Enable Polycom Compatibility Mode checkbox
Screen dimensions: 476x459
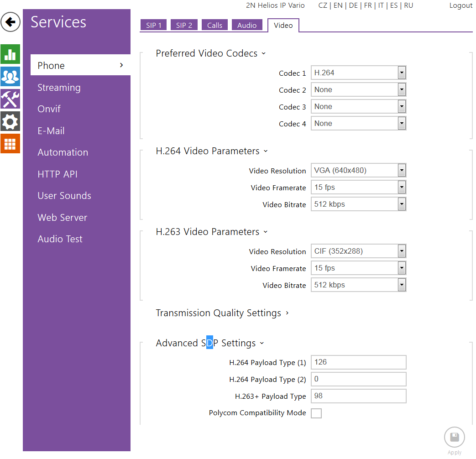316,413
